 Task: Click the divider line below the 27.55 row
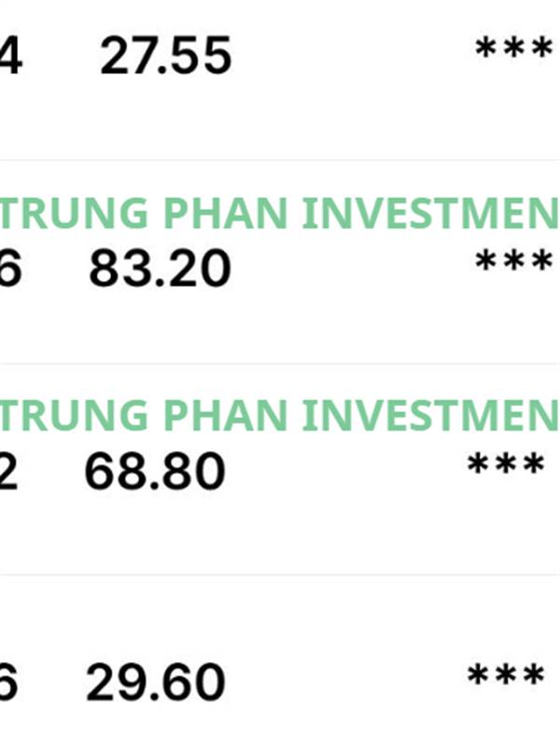tap(280, 160)
